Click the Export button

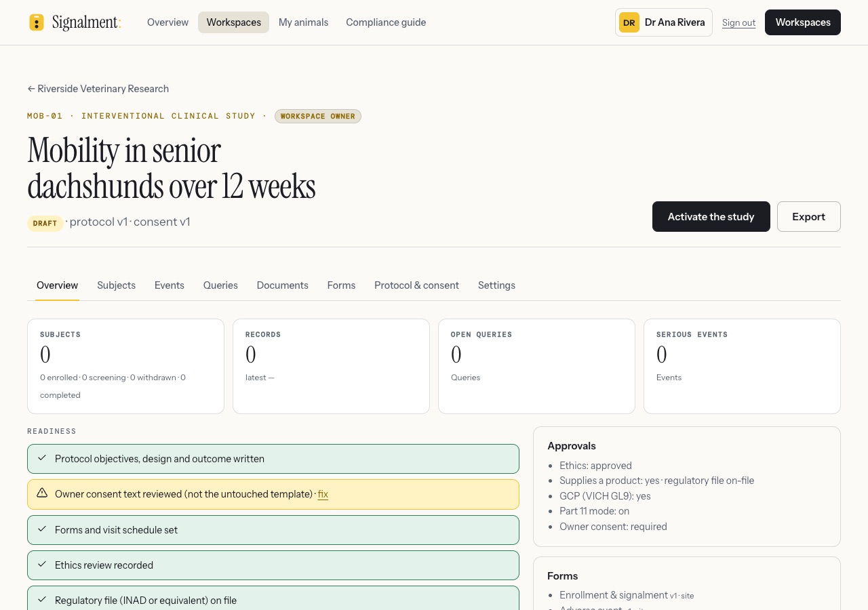(808, 217)
